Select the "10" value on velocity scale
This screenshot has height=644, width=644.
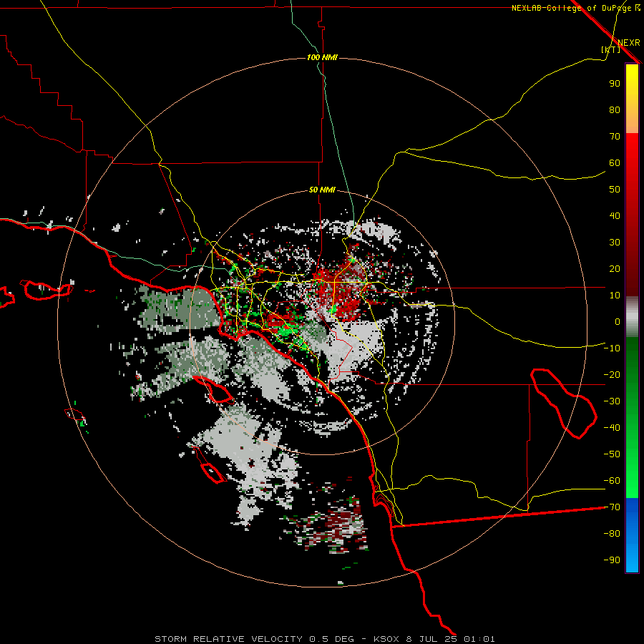click(615, 296)
